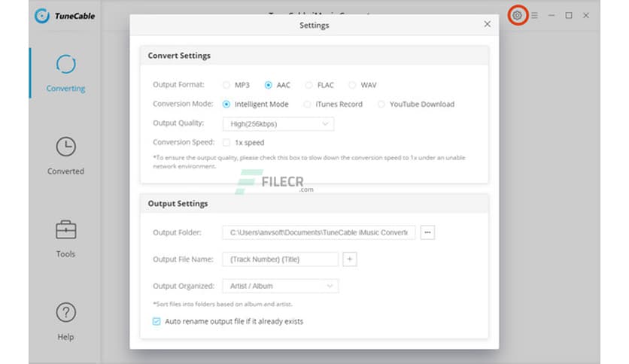
Task: Open the hamburger menu icon
Action: click(x=534, y=15)
